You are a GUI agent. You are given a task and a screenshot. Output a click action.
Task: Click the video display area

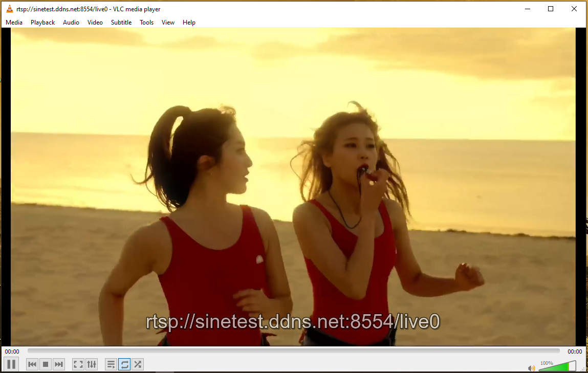[293, 187]
